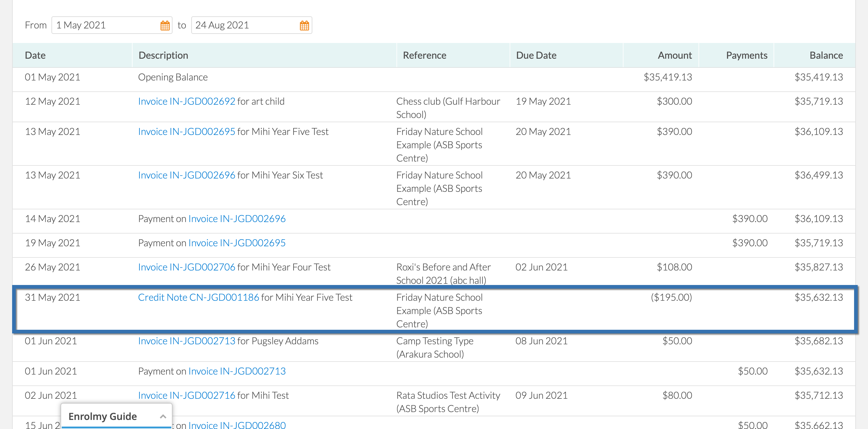Select the 09 Jun 2021 due date cell
The image size is (868, 429).
tap(541, 396)
